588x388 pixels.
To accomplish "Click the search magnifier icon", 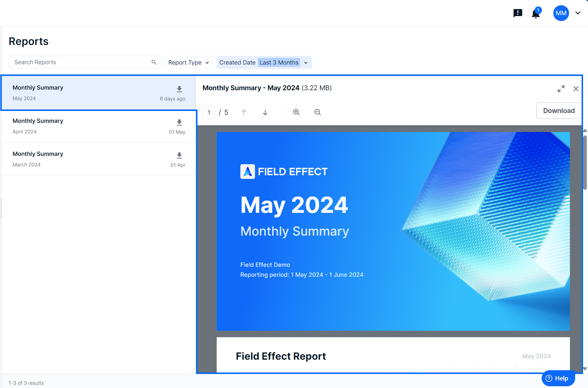I will tap(154, 62).
